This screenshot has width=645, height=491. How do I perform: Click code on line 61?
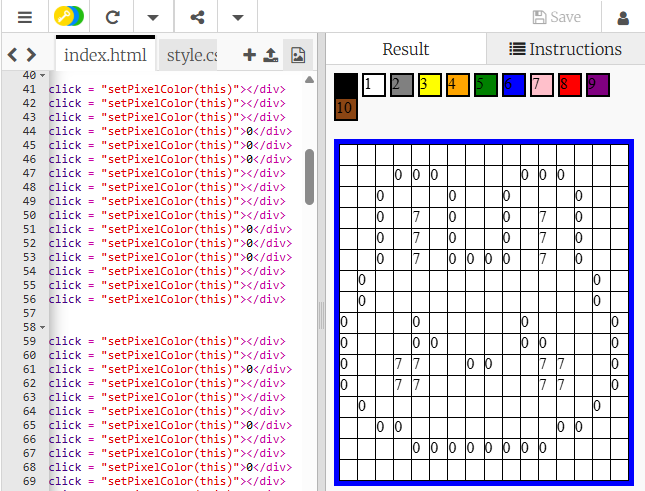(x=170, y=369)
